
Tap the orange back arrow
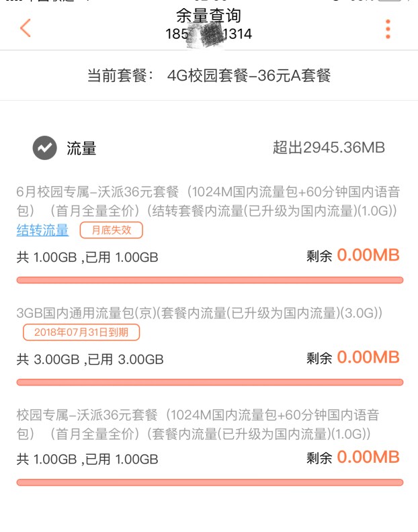(26, 28)
